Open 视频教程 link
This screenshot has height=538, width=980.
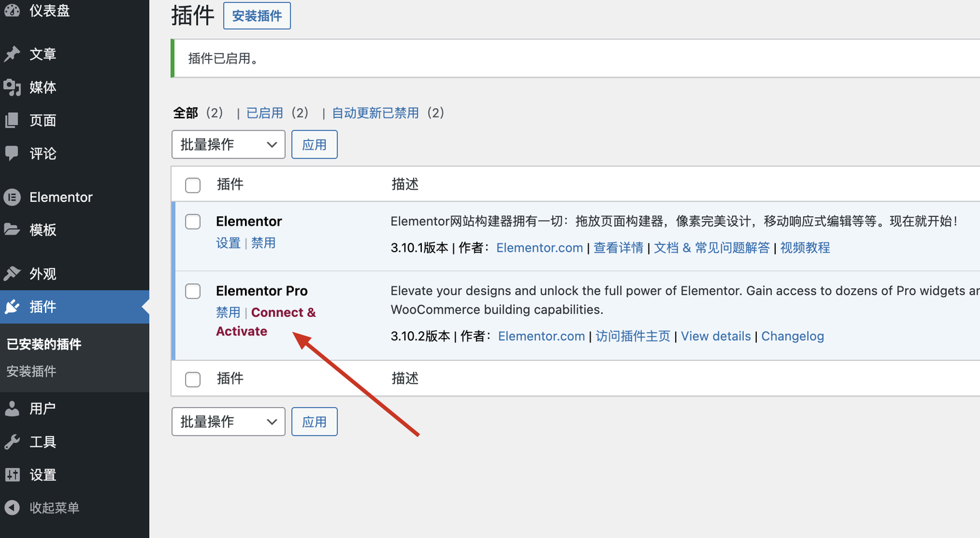(x=805, y=248)
